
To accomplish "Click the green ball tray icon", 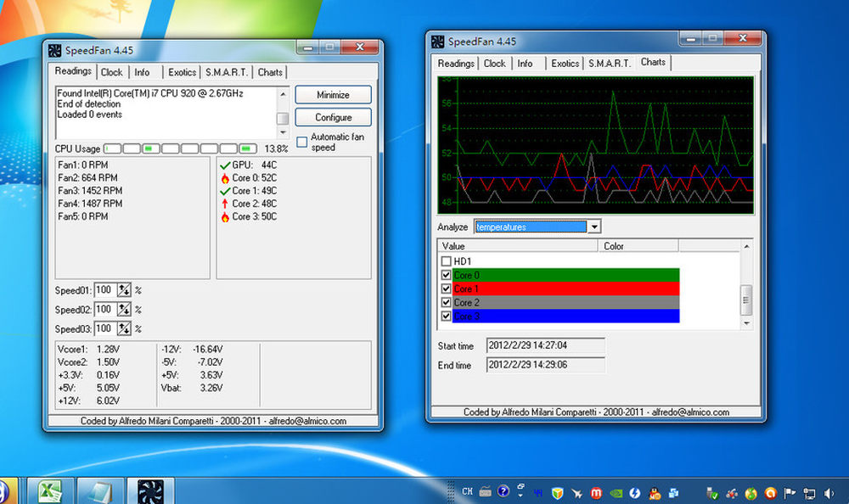I will point(751,493).
